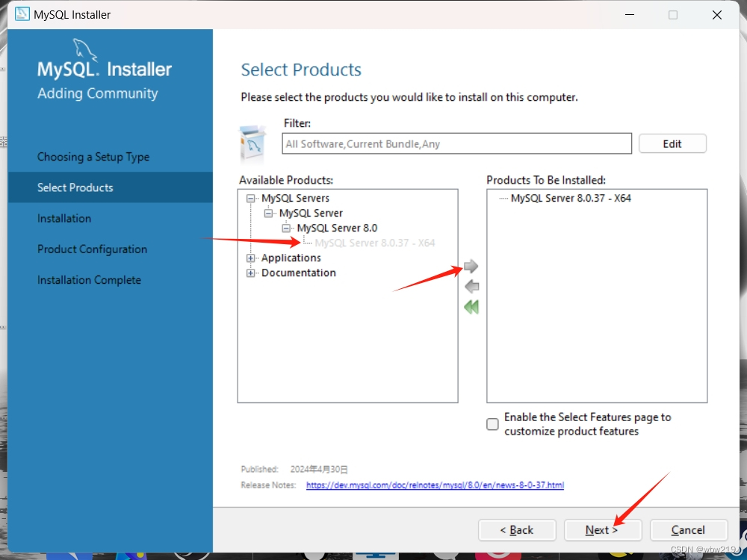The height and width of the screenshot is (560, 747).
Task: Click the Edit filter button
Action: click(x=672, y=144)
